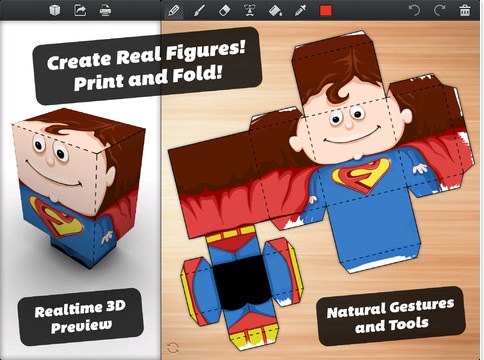Tap the trash can to clear
This screenshot has height=360, width=484.
[465, 11]
